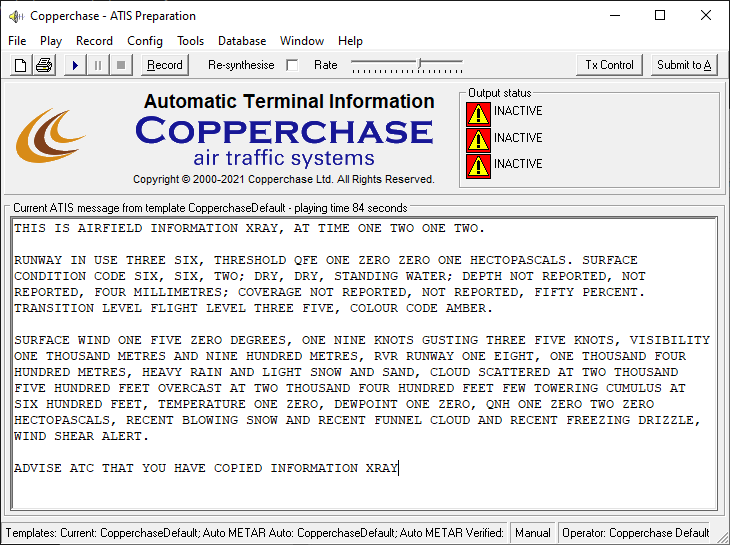730x545 pixels.
Task: Click the Templates status bar text
Action: pyautogui.click(x=255, y=532)
